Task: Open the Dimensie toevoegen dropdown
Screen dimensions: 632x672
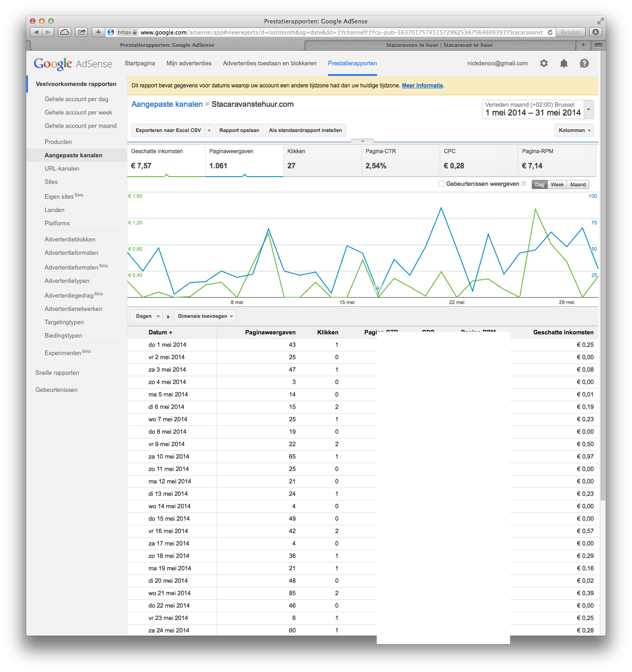Action: click(x=205, y=316)
